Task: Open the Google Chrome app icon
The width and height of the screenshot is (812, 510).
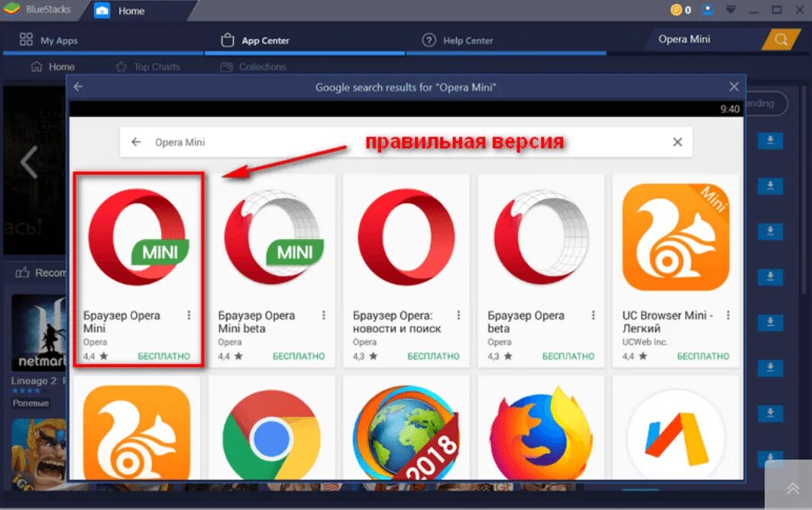Action: 271,435
